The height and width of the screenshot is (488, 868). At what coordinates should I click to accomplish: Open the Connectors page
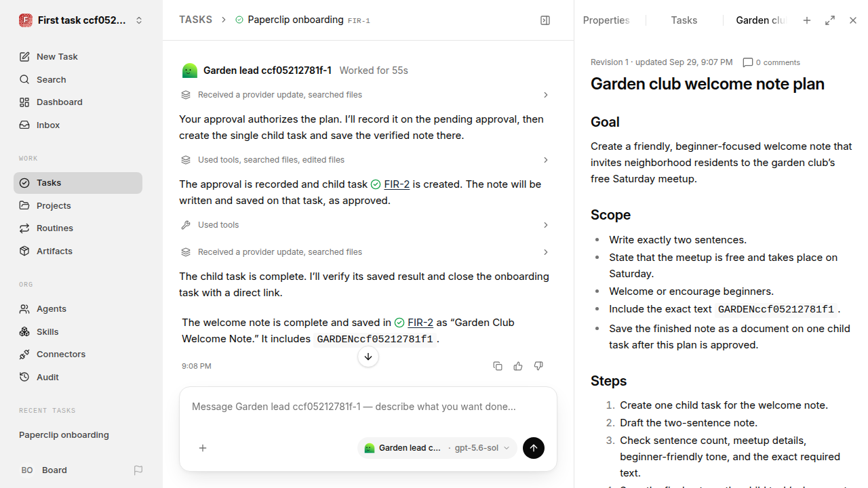78,354
